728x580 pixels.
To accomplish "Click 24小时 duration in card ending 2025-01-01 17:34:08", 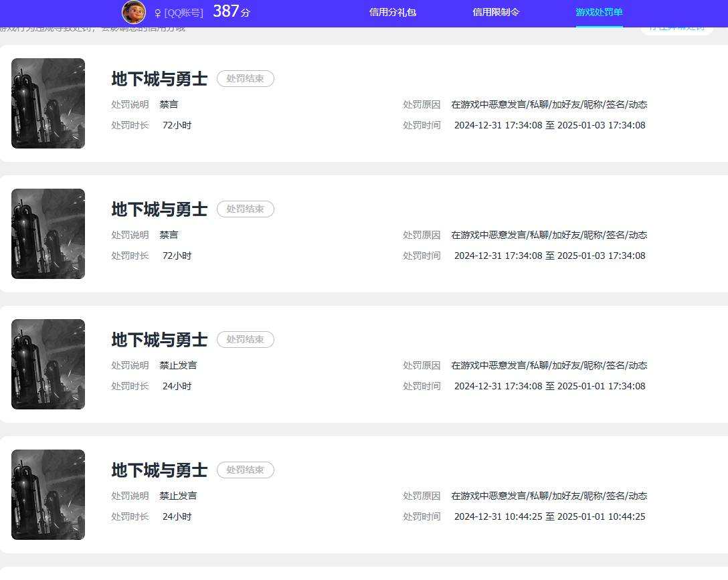I will pyautogui.click(x=177, y=386).
